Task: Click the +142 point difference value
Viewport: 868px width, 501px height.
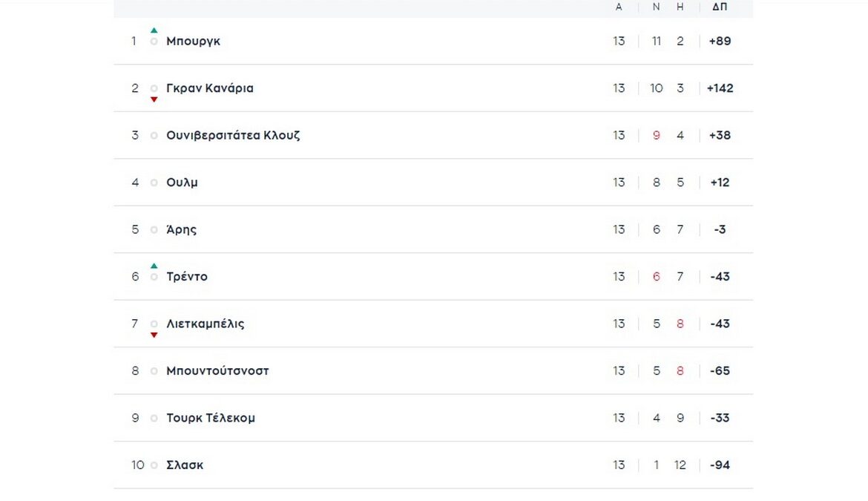Action: 720,88
